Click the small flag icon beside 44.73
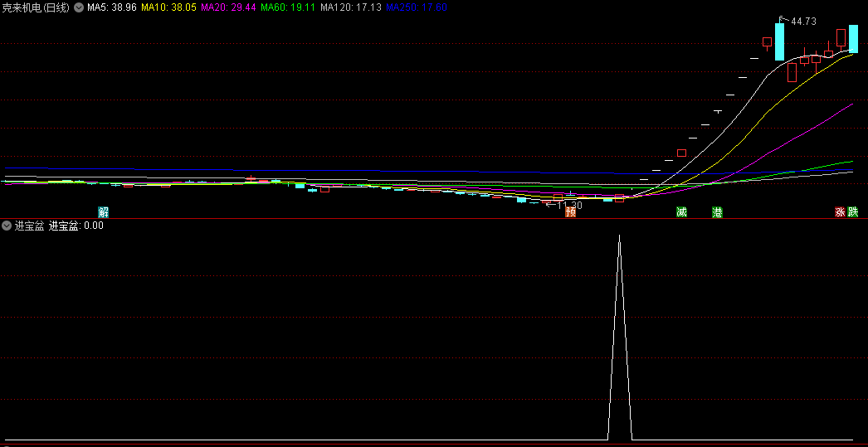The height and width of the screenshot is (447, 868). (x=782, y=19)
